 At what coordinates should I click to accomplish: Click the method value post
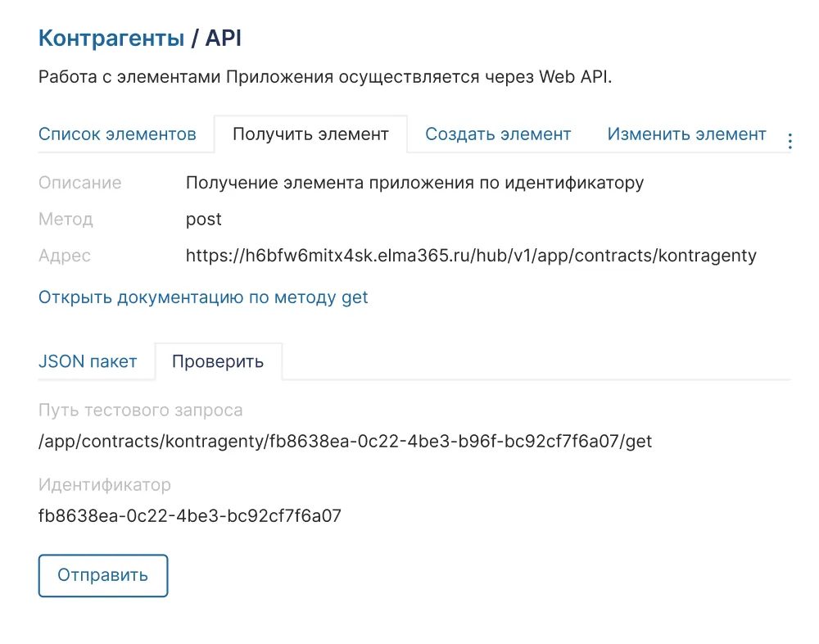click(x=204, y=220)
